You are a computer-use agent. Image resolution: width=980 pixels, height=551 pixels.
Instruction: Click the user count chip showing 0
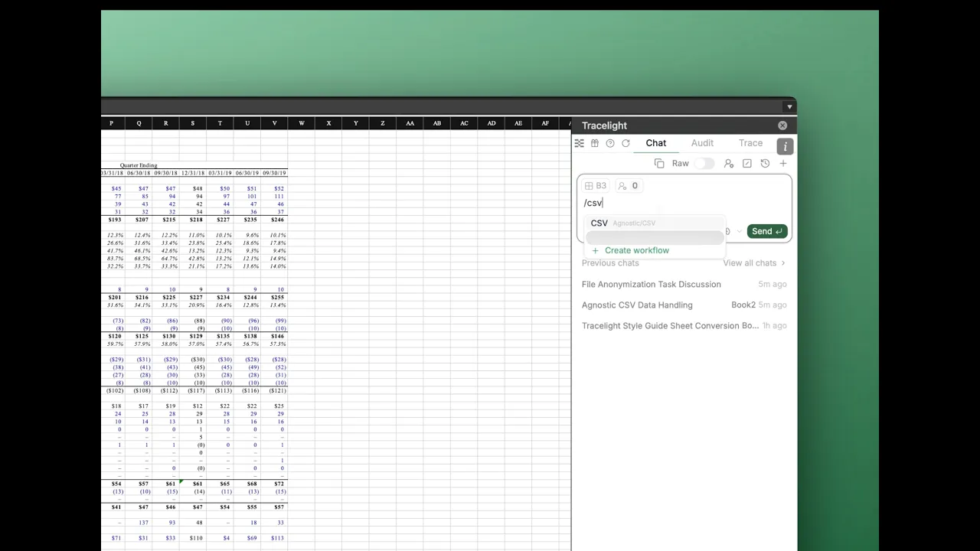629,186
